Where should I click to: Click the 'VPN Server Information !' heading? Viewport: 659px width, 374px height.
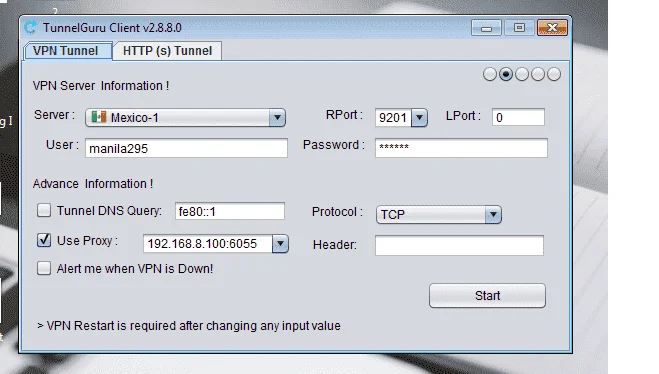pyautogui.click(x=101, y=86)
